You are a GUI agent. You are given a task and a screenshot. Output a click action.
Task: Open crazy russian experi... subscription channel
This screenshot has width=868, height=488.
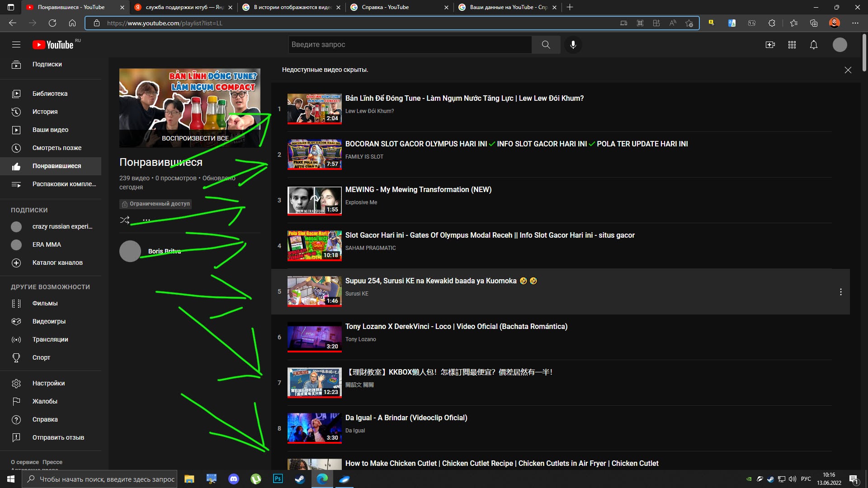point(51,226)
